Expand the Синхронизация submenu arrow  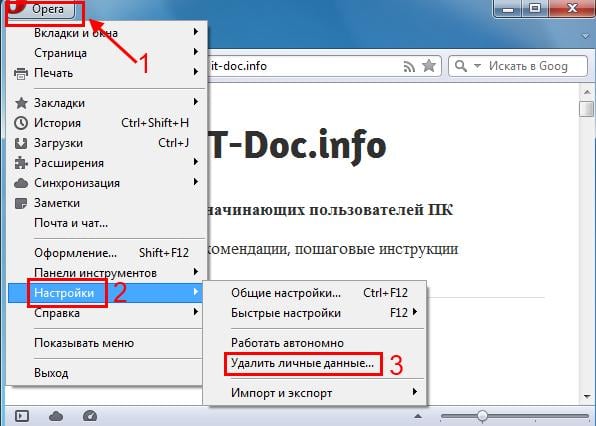tap(195, 182)
